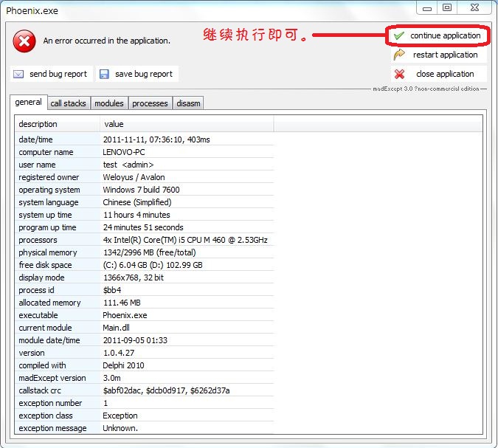Select value 1342/2996 MB (free/total)

pos(149,252)
